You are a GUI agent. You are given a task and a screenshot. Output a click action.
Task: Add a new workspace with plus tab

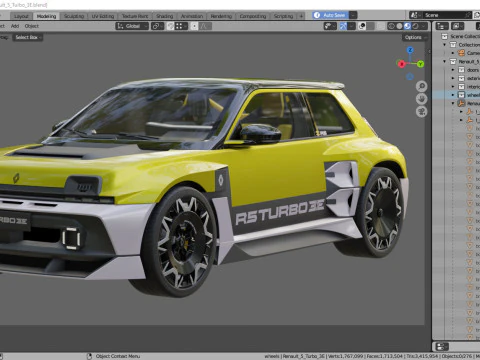pyautogui.click(x=301, y=16)
